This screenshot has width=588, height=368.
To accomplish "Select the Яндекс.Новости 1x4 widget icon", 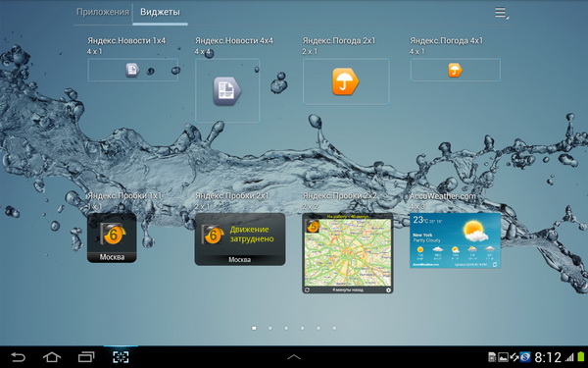I will 132,70.
